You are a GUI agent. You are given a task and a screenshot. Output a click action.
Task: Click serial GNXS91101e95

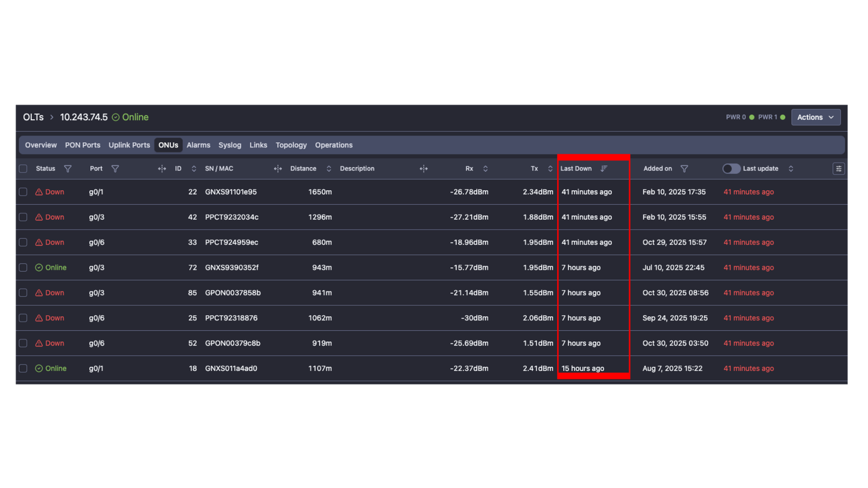231,192
